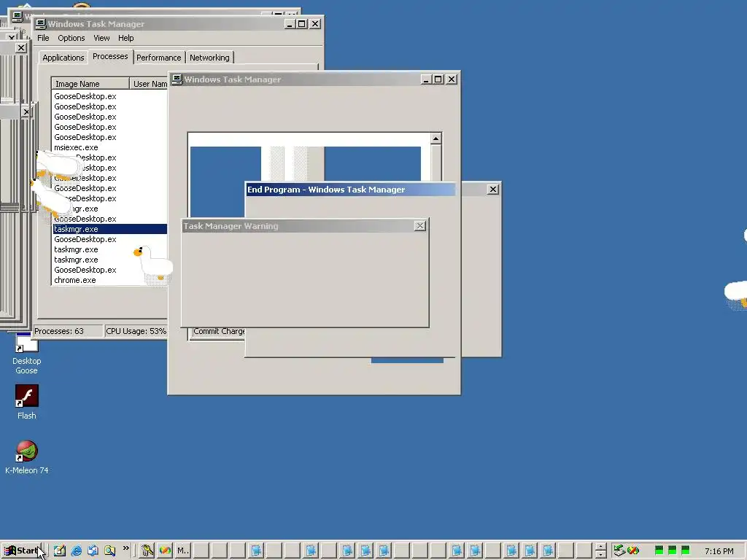Open the Flash desktop shortcut
This screenshot has height=560, width=747.
pos(27,402)
